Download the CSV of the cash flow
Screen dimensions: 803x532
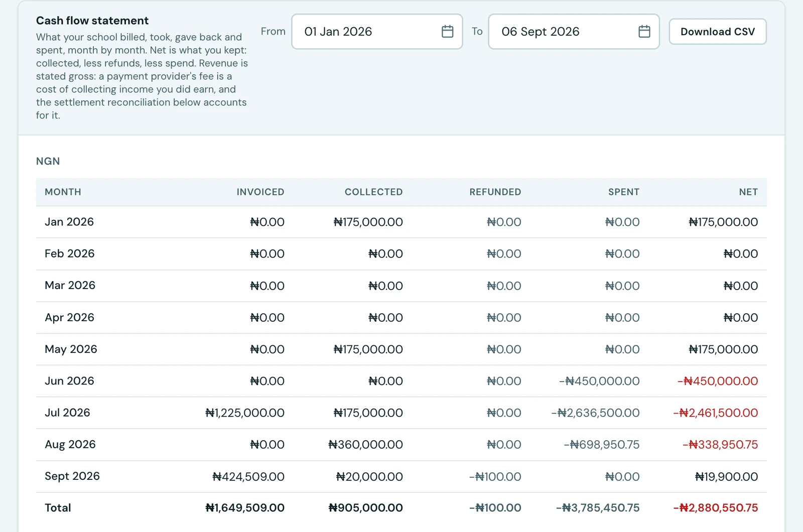tap(718, 32)
